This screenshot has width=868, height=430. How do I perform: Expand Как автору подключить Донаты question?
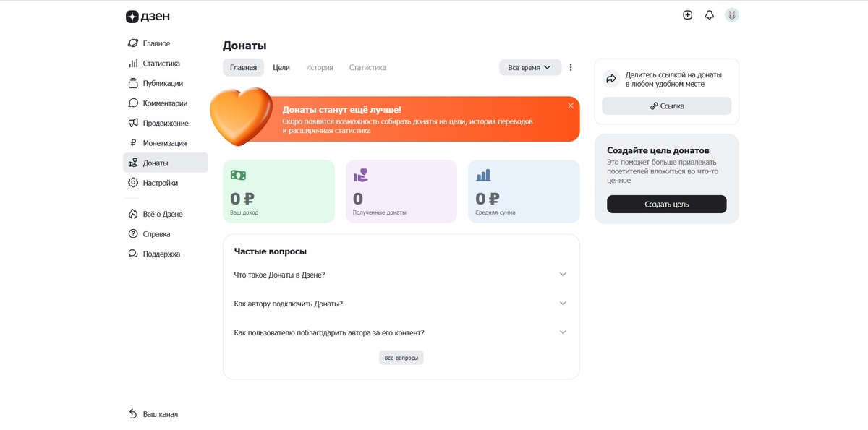coord(401,304)
